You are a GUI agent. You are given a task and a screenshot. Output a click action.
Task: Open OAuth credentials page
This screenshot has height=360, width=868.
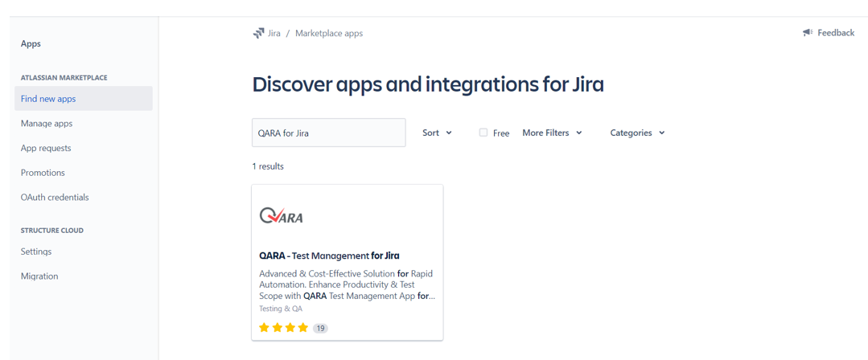[x=55, y=197]
